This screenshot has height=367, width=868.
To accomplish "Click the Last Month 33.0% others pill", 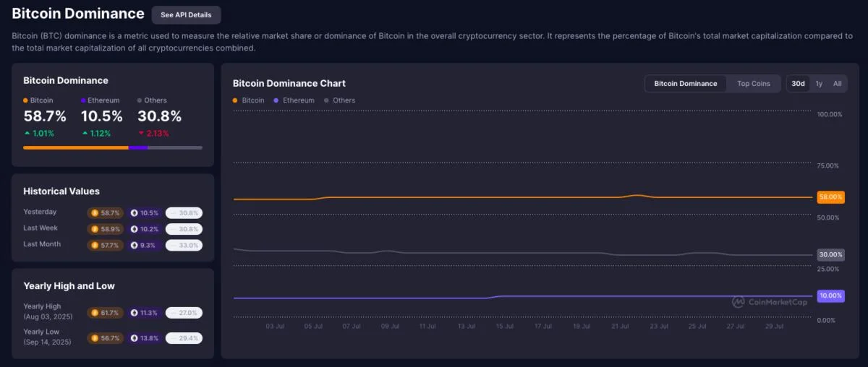I will 184,245.
